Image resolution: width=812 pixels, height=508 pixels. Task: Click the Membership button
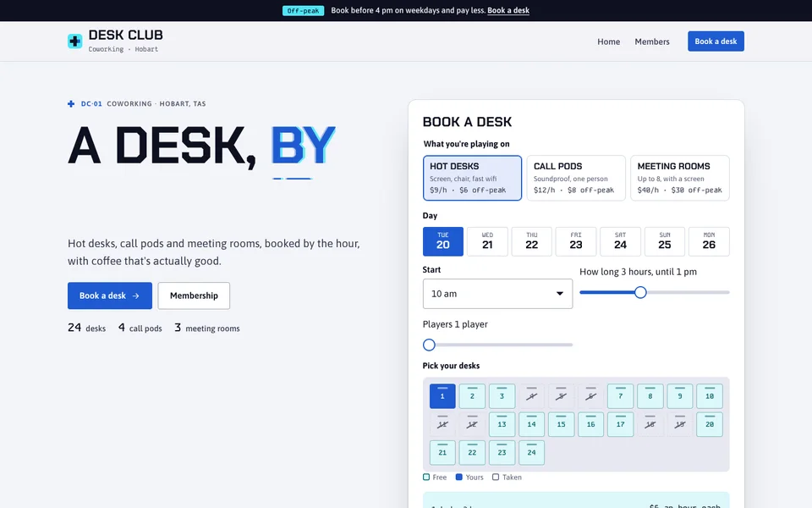point(194,296)
